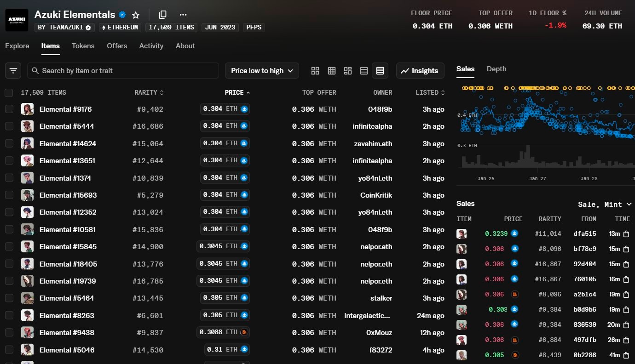This screenshot has height=364, width=635.
Task: Switch to the mosaic layout view icon
Action: point(348,71)
